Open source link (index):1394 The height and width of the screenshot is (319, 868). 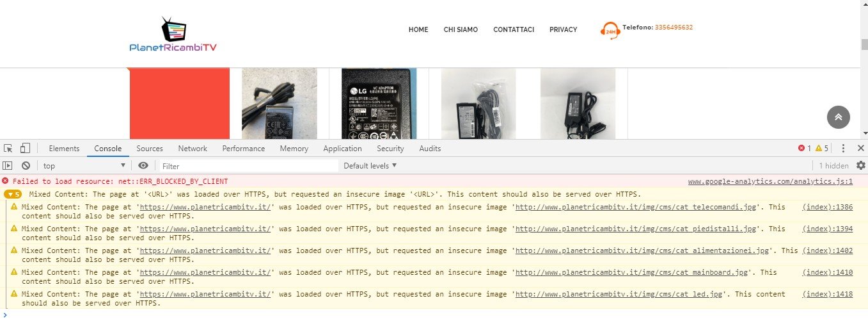(x=828, y=229)
